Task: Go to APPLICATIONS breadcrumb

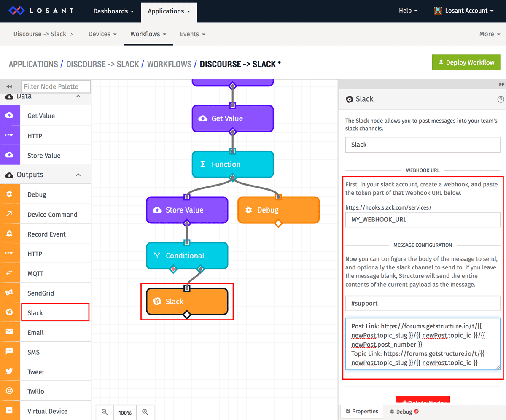Action: pos(33,64)
